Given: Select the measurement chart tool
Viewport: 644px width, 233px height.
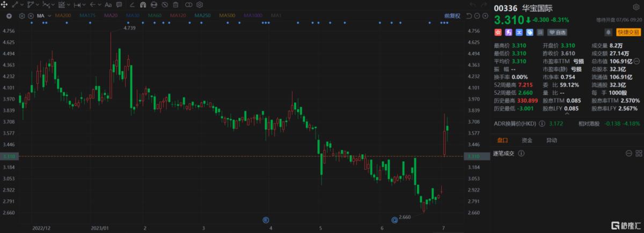Looking at the screenshot, I should 61,5.
